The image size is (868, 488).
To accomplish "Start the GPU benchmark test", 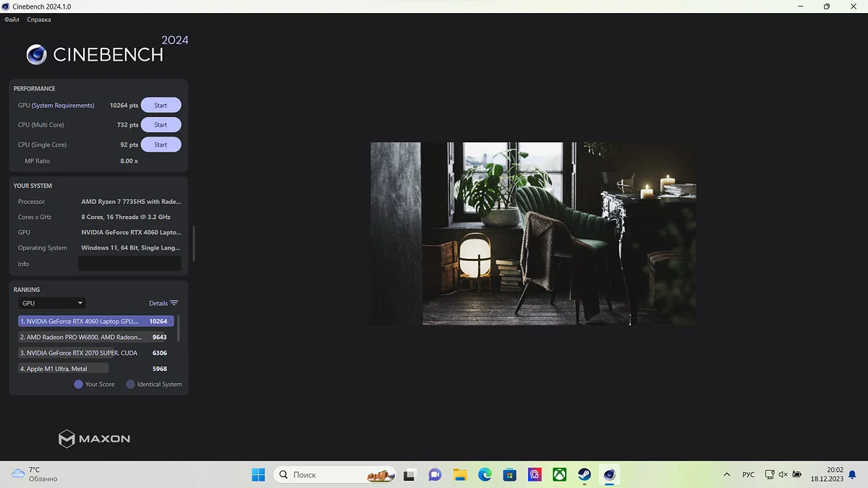I will pyautogui.click(x=161, y=106).
